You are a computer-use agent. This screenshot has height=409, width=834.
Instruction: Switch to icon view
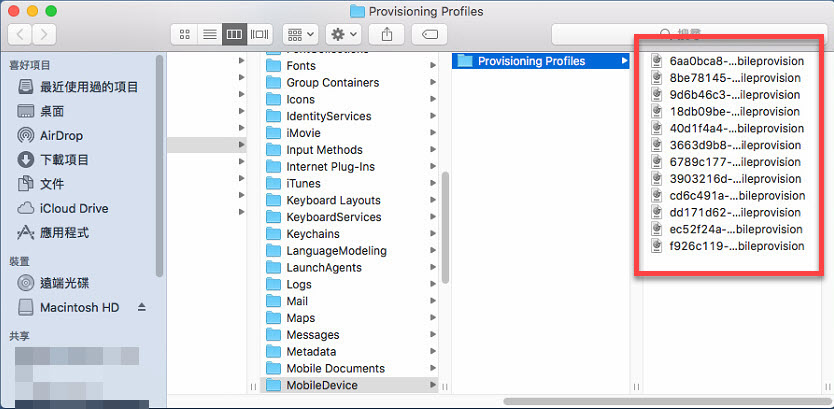pyautogui.click(x=185, y=35)
